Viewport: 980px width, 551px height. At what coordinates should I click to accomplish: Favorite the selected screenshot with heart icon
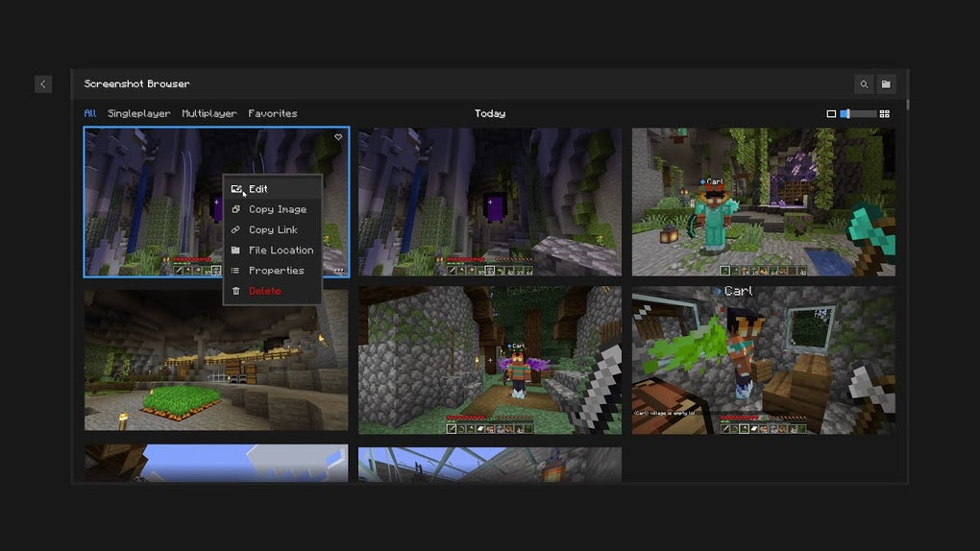pyautogui.click(x=338, y=137)
